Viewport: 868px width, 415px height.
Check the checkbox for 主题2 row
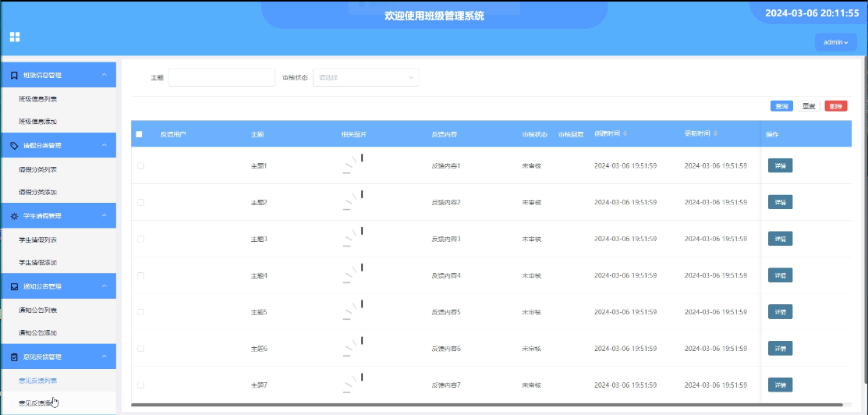140,202
